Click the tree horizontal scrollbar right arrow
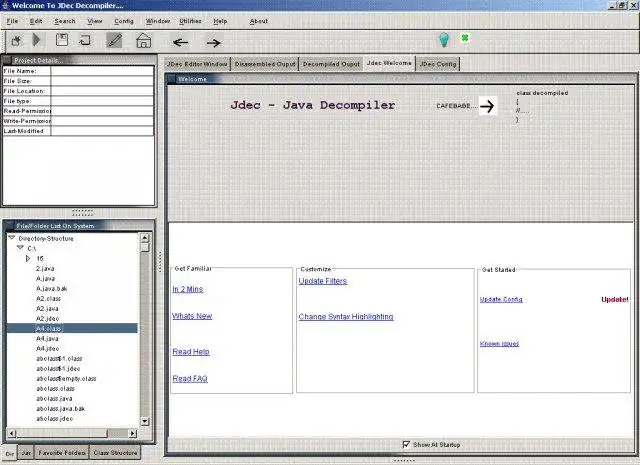The height and width of the screenshot is (465, 640). [132, 433]
